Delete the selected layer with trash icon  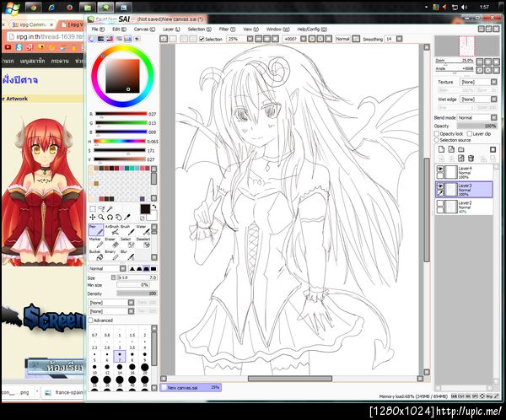pos(471,158)
